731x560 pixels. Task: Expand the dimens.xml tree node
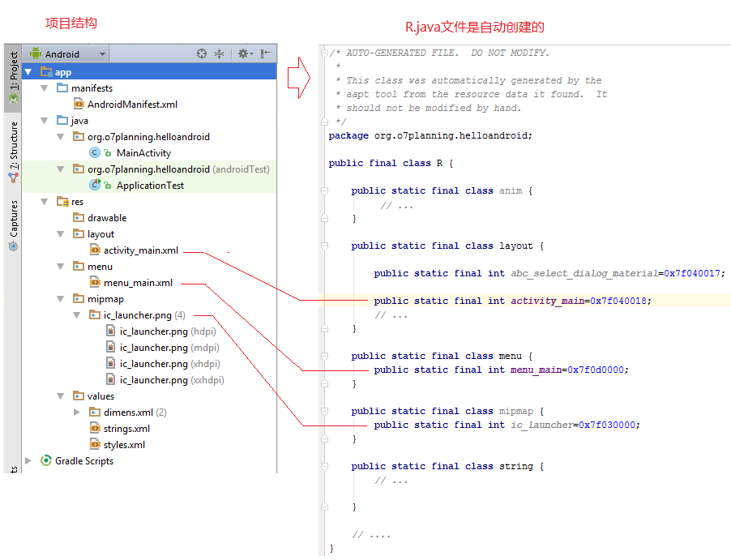[x=77, y=413]
